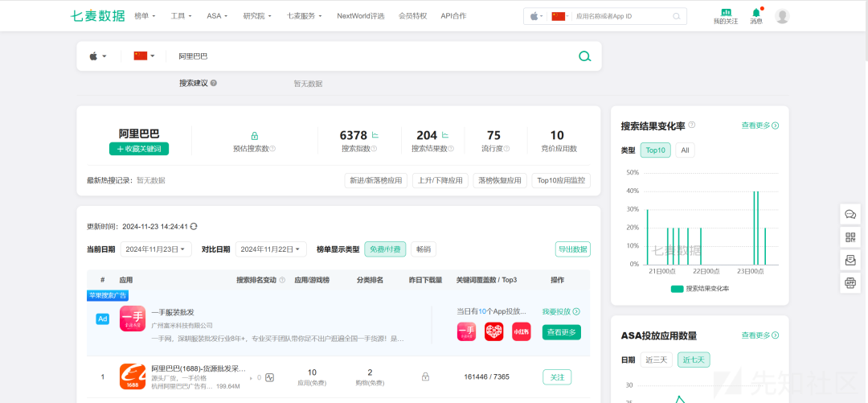Open 会员特权 menu item

pyautogui.click(x=412, y=16)
